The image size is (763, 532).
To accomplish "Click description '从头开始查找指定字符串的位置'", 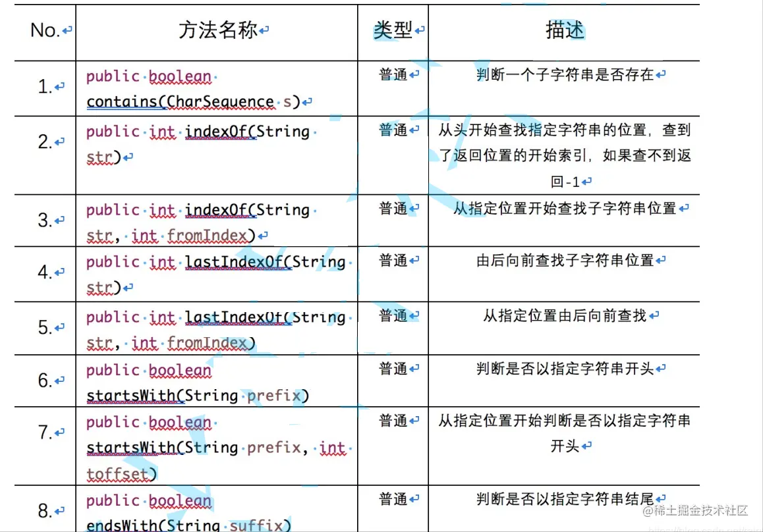I will coord(542,130).
